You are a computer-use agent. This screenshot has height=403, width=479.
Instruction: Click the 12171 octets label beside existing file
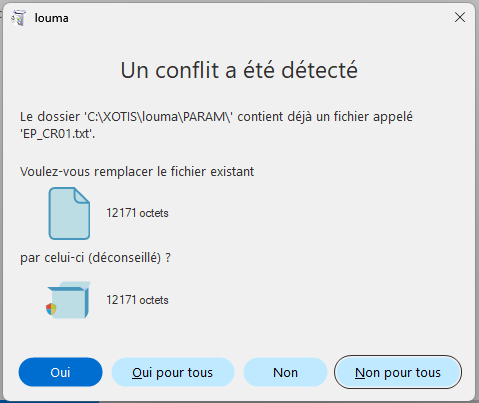137,213
